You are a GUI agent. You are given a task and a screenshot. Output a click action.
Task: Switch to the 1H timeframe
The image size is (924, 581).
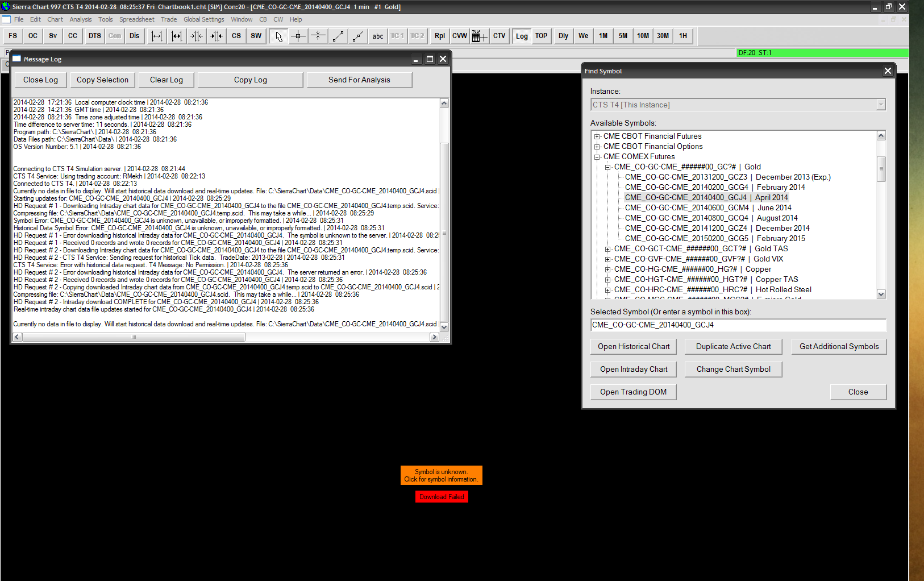[683, 36]
